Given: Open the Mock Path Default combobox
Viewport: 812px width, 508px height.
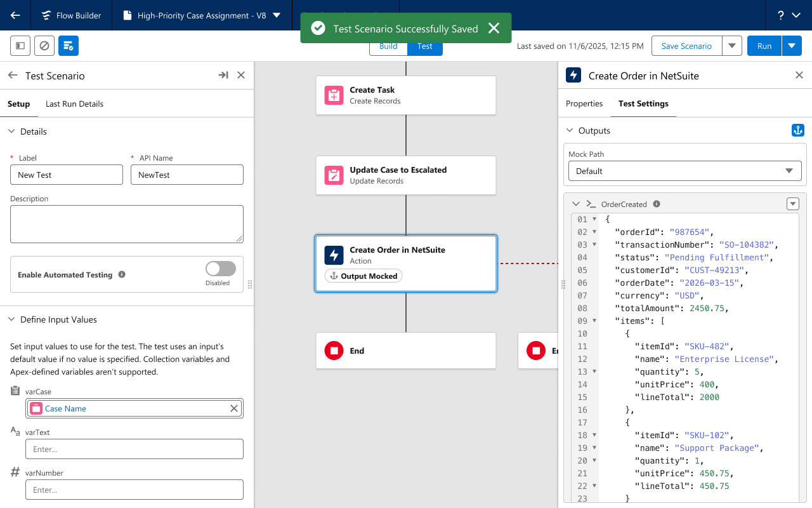Looking at the screenshot, I should pyautogui.click(x=685, y=171).
